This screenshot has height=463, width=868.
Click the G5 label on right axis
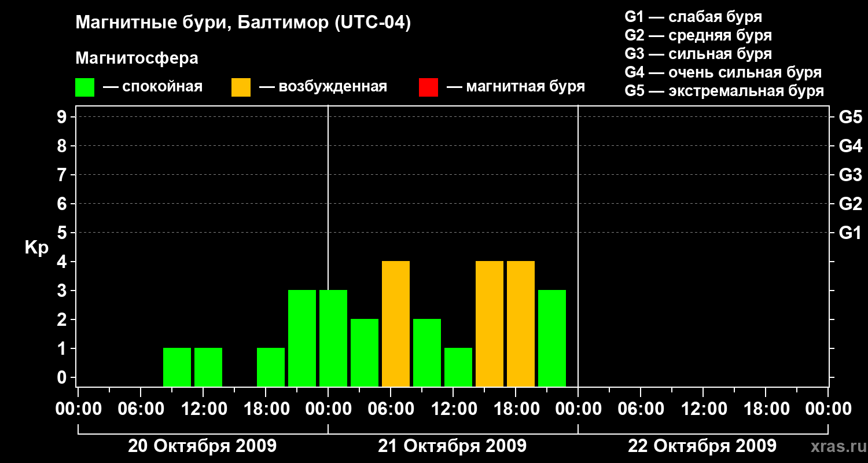[x=850, y=117]
